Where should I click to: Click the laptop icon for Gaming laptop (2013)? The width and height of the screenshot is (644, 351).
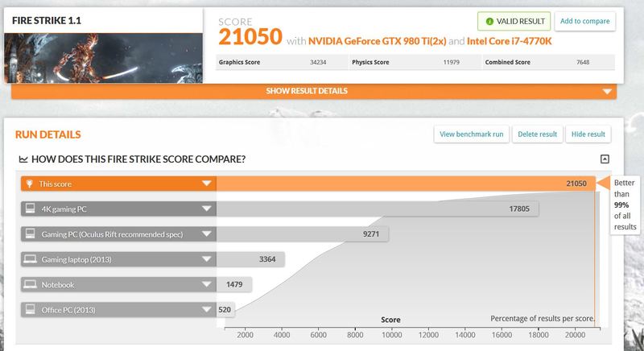pos(31,259)
